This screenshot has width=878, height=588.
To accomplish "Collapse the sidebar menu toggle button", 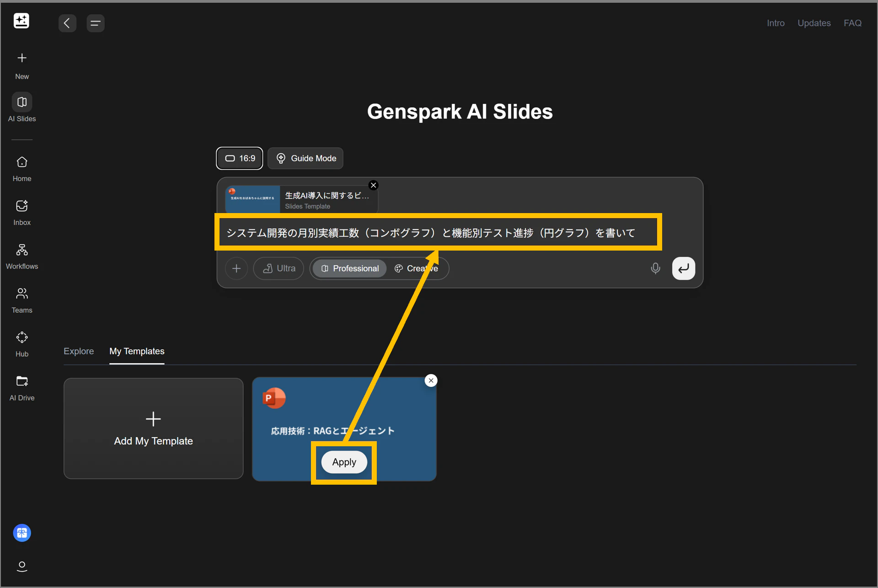I will 96,23.
